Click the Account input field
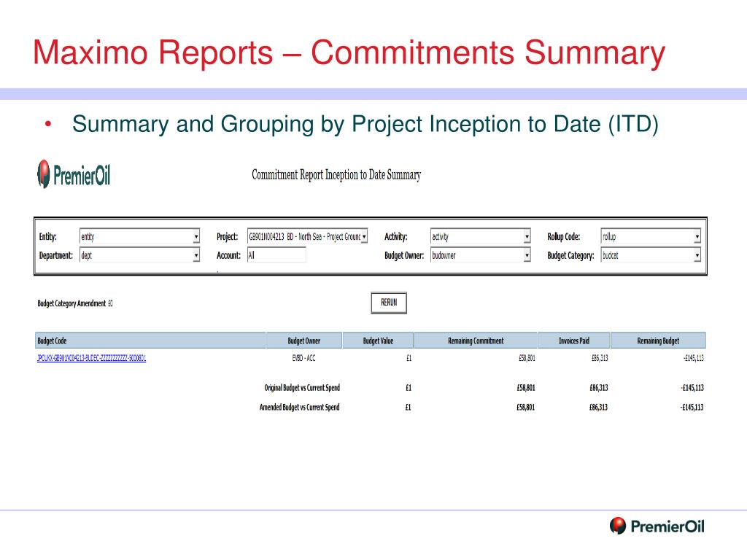 pyautogui.click(x=276, y=255)
